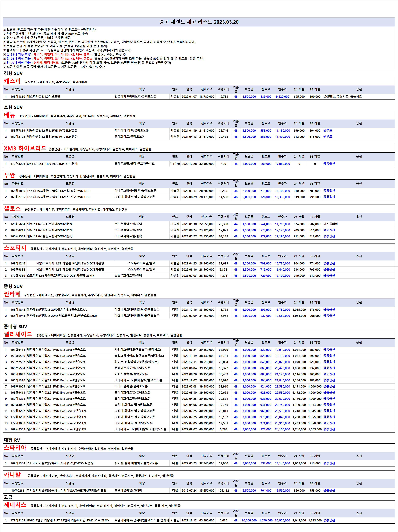Viewport: 398px width, 532px height.
Task: Click the red "카니발" model heading
Action: 12,475
